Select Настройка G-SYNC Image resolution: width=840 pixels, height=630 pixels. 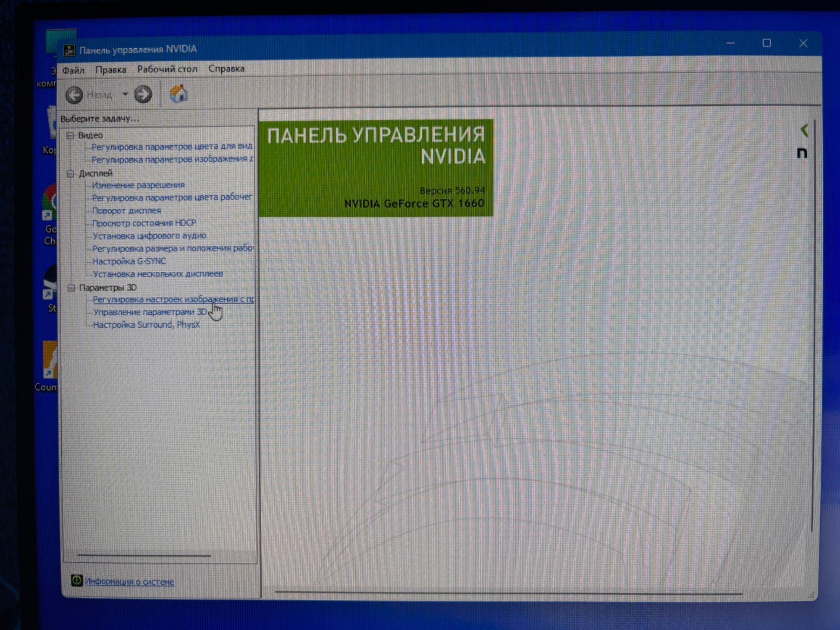click(129, 261)
